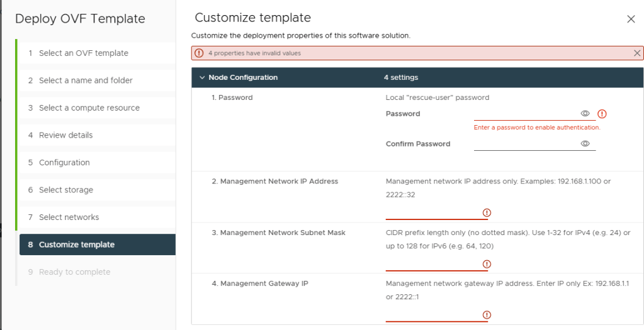Focus the Password input field
The height and width of the screenshot is (330, 644).
pyautogui.click(x=526, y=114)
